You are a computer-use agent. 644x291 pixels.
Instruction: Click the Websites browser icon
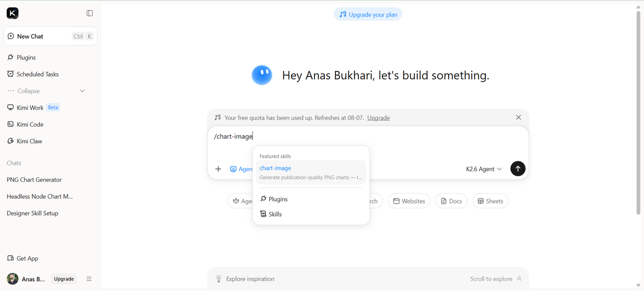(396, 201)
